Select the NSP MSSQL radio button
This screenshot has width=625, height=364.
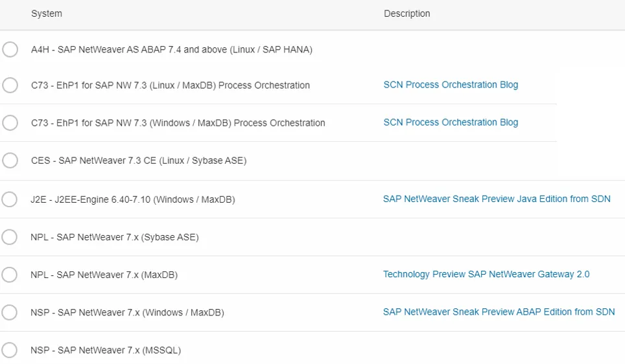(x=10, y=350)
